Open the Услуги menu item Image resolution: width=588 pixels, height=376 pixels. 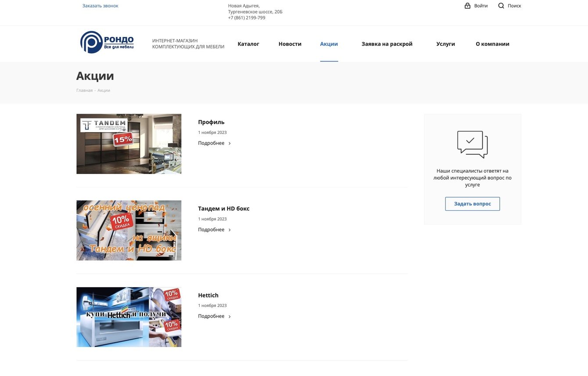click(x=446, y=44)
